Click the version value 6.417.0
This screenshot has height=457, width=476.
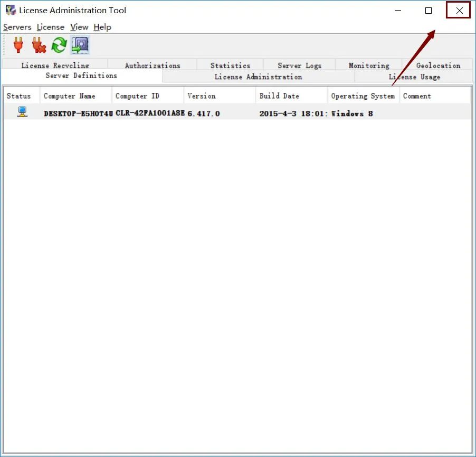pyautogui.click(x=203, y=113)
